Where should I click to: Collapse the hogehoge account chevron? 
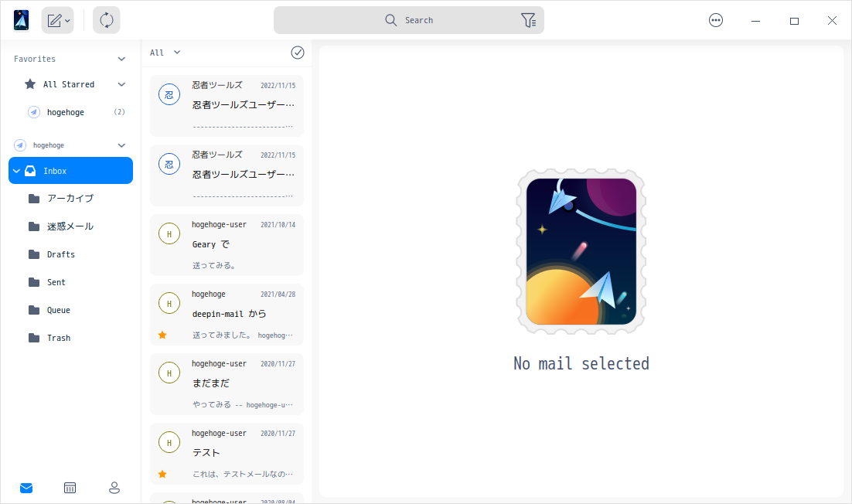[x=121, y=145]
